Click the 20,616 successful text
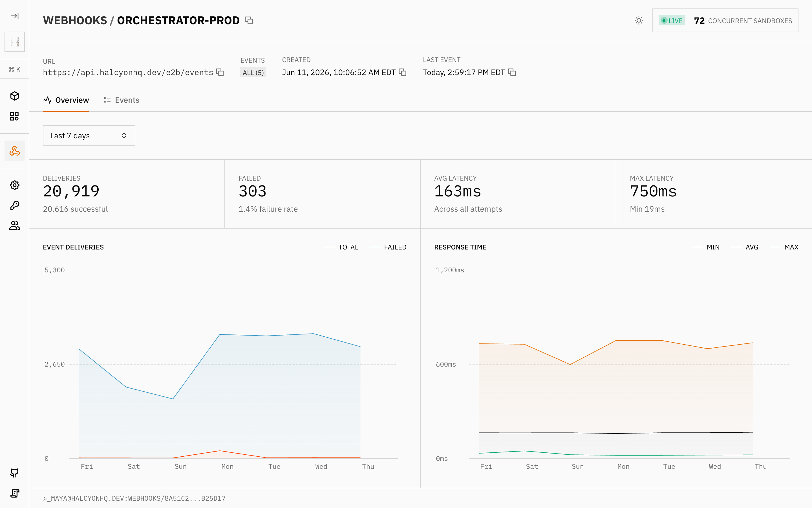This screenshot has width=812, height=508. pyautogui.click(x=76, y=209)
